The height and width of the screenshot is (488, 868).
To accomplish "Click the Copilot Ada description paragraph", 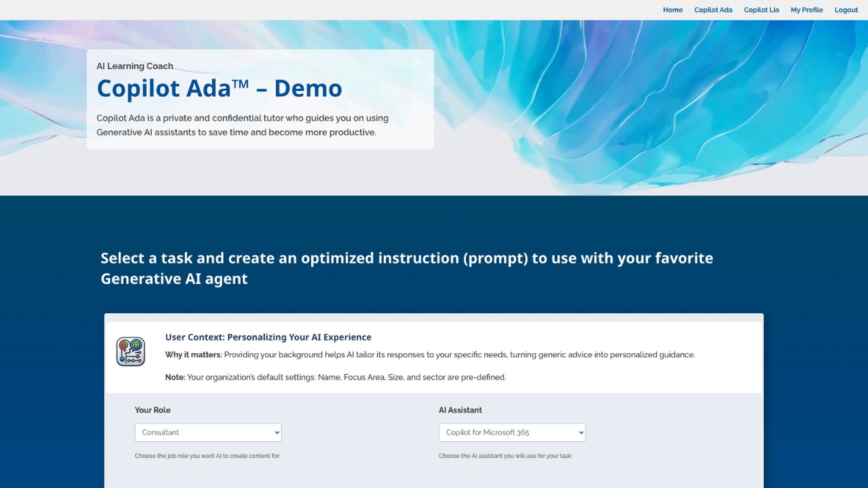I will tap(242, 125).
